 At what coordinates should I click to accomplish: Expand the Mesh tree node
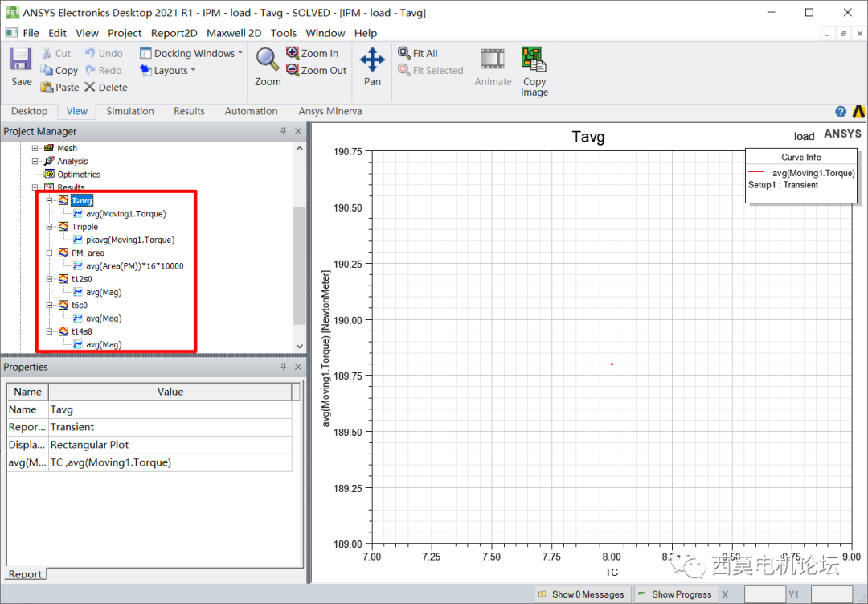(x=34, y=148)
